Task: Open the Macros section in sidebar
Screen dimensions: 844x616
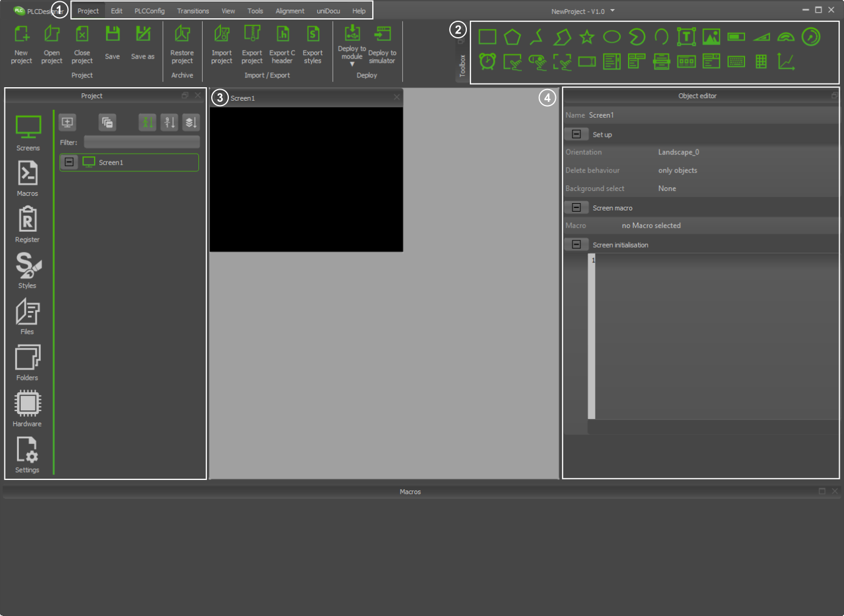Action: 27,179
